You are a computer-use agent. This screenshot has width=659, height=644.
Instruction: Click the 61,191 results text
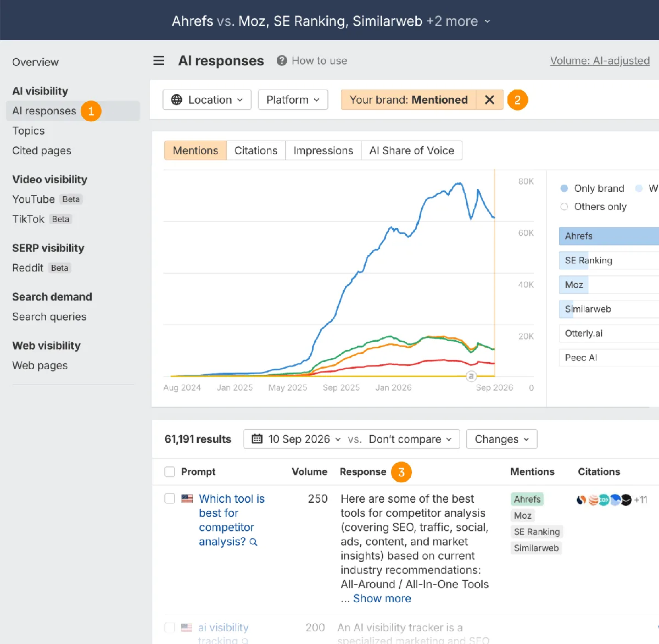[x=198, y=439]
